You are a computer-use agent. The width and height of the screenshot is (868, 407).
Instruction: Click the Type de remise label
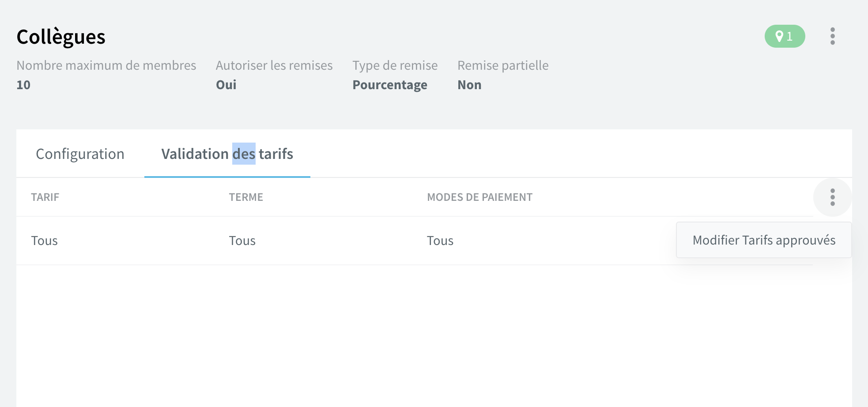(395, 65)
